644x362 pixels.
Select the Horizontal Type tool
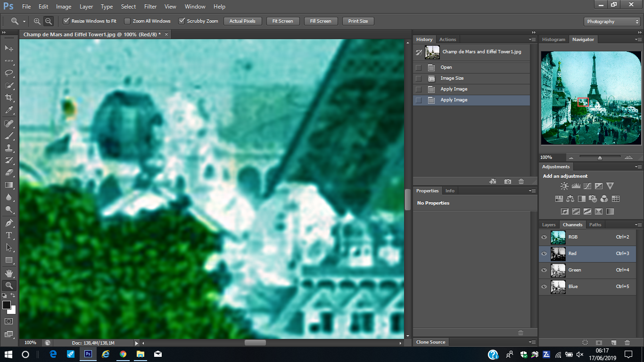point(9,235)
